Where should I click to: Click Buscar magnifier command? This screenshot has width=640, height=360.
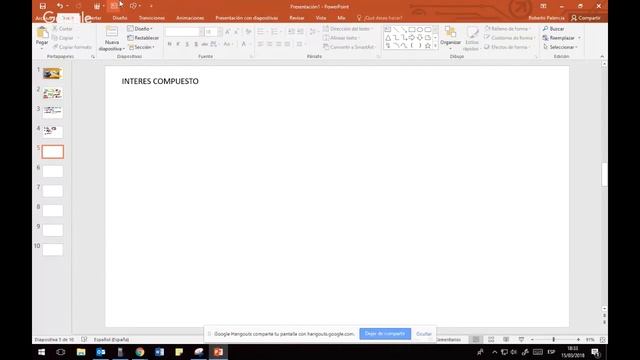[553, 29]
